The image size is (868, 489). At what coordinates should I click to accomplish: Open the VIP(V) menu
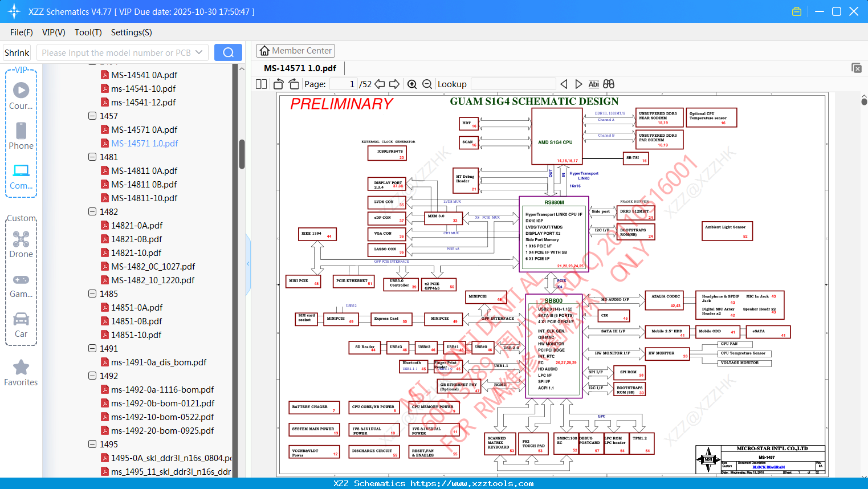[x=54, y=32]
